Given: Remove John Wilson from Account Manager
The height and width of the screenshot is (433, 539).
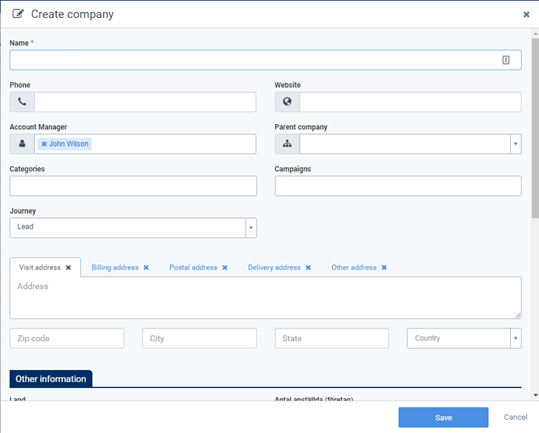Looking at the screenshot, I should [x=44, y=144].
